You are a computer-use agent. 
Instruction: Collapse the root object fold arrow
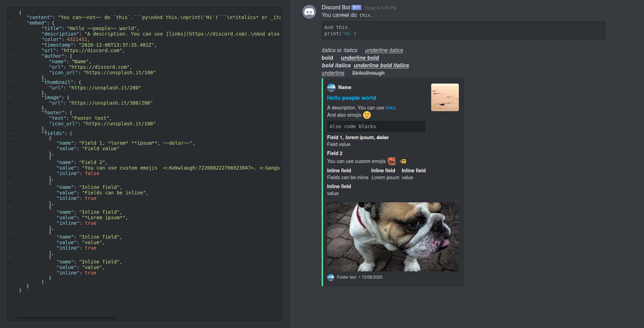[x=10, y=13]
